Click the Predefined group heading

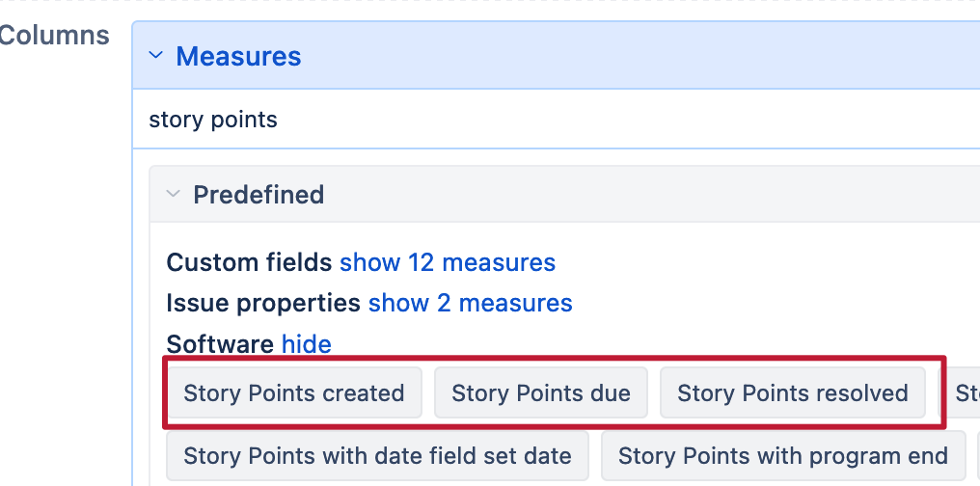[x=259, y=195]
